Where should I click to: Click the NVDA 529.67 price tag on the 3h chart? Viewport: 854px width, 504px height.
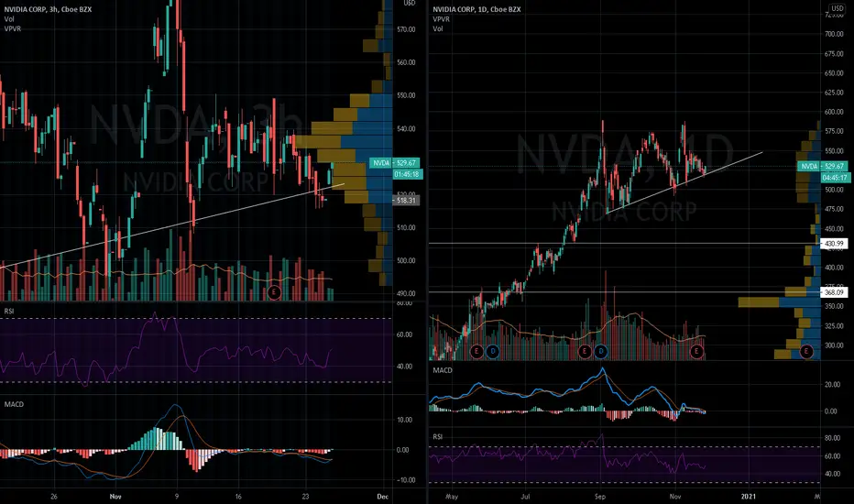point(394,163)
